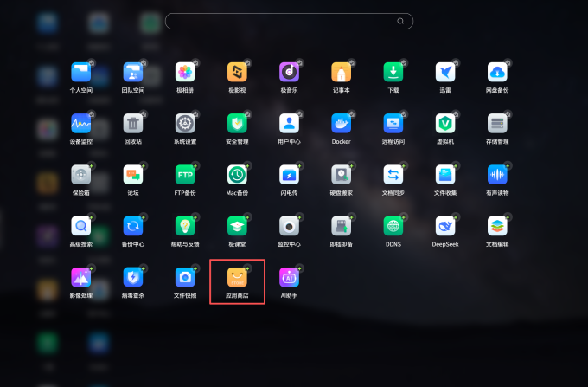
Task: Click the magnifier search button
Action: [x=400, y=21]
